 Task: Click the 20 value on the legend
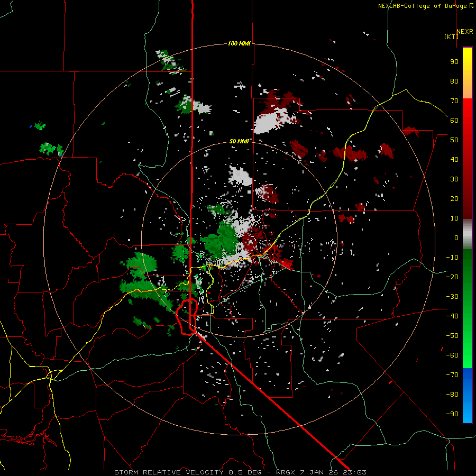[454, 198]
